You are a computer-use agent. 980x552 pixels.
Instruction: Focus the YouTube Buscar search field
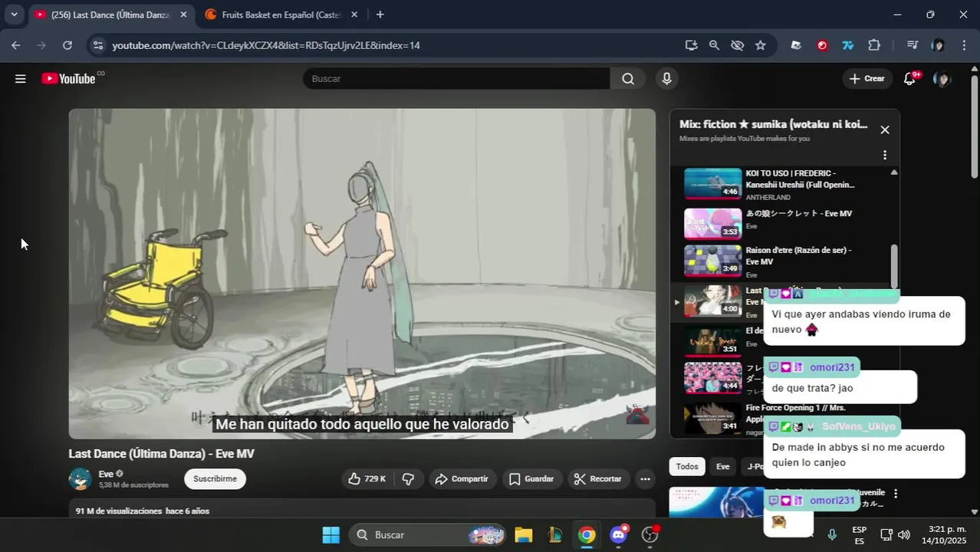click(456, 78)
